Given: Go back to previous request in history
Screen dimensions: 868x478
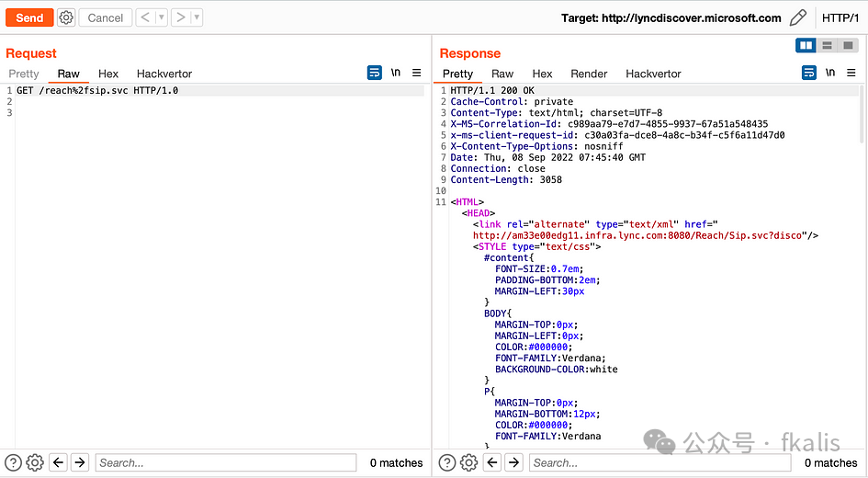Looking at the screenshot, I should [145, 17].
